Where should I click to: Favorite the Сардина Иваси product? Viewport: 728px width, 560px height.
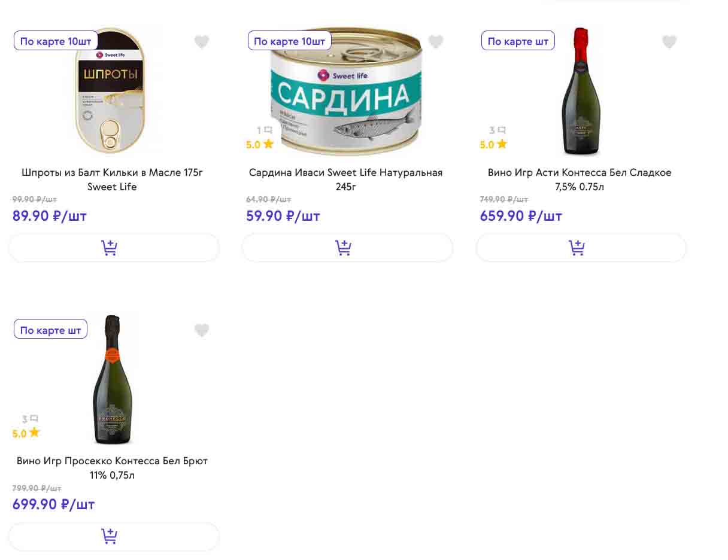coord(436,42)
